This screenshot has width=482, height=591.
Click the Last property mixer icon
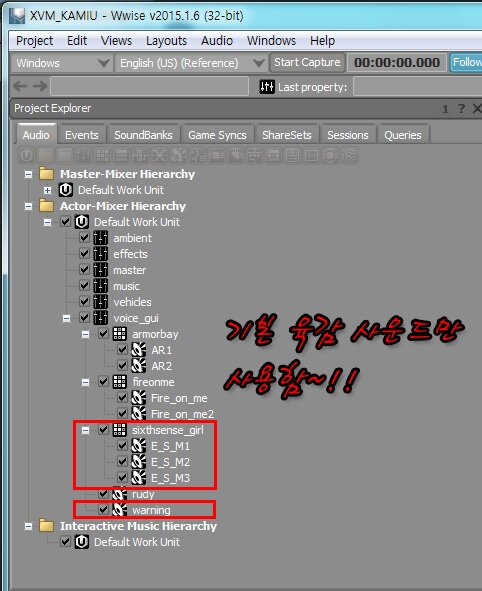[x=267, y=87]
